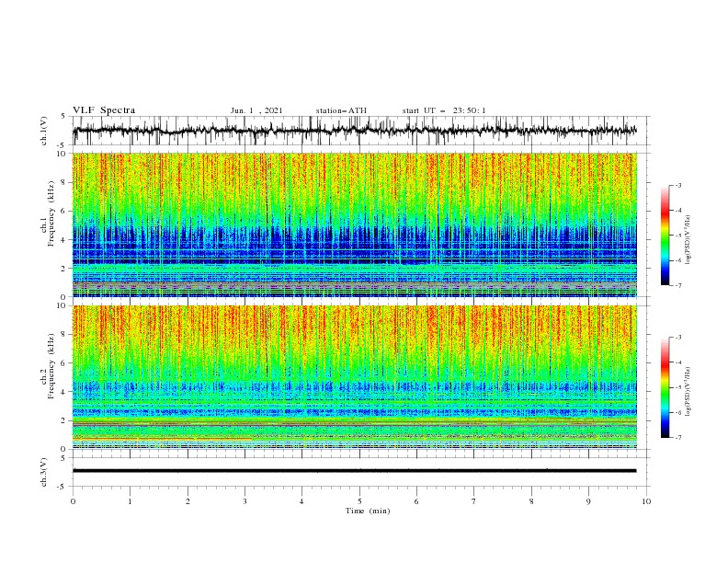The width and height of the screenshot is (728, 563).
Task: Select the "ch.3(V)" axis label
Action: click(44, 472)
